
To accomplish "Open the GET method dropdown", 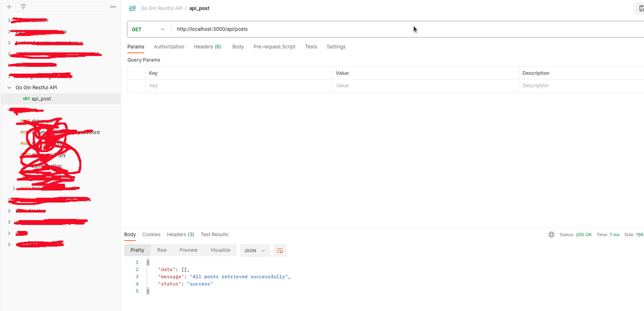I will click(148, 29).
